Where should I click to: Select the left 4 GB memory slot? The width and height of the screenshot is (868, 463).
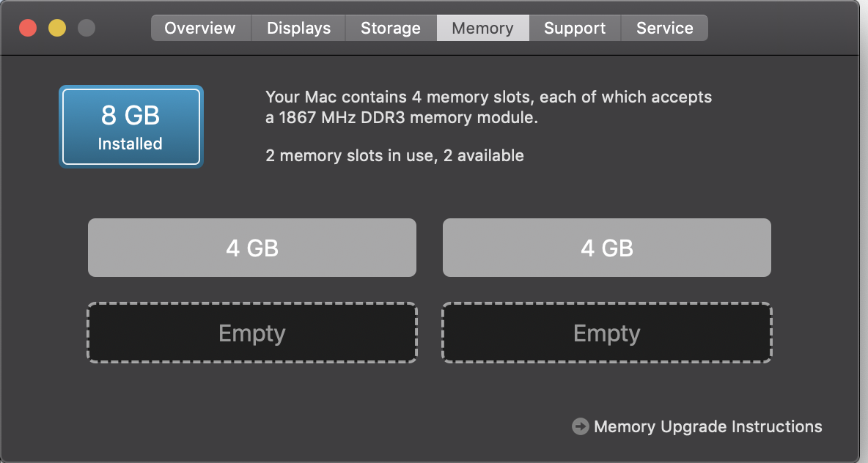[x=252, y=248]
